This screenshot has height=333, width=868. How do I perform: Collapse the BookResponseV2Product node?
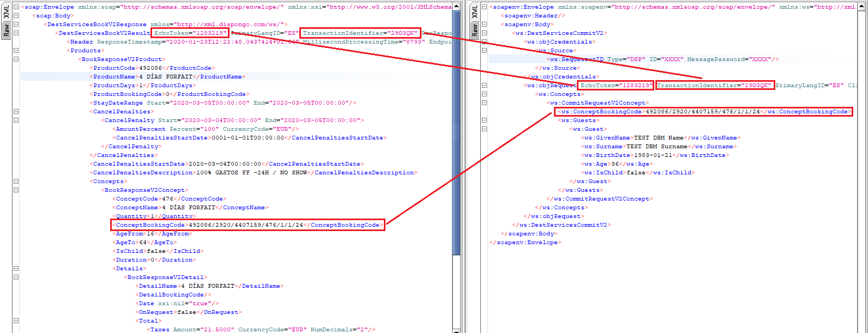[x=16, y=59]
